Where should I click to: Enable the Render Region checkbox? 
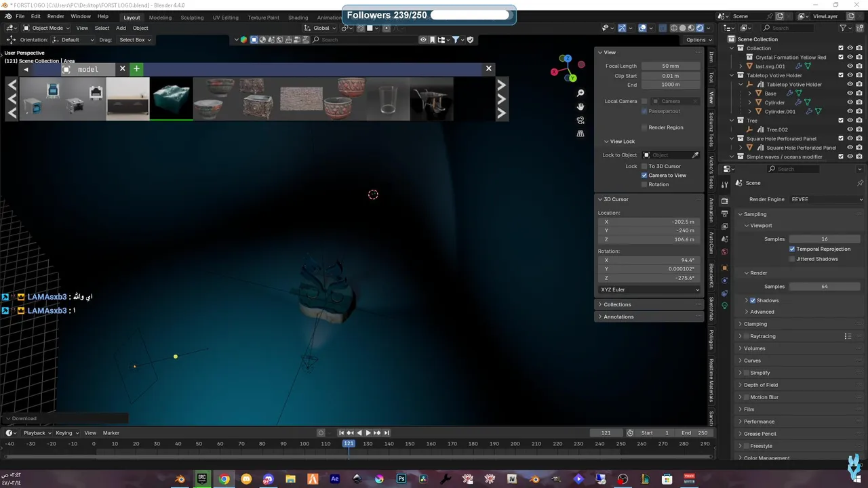644,127
